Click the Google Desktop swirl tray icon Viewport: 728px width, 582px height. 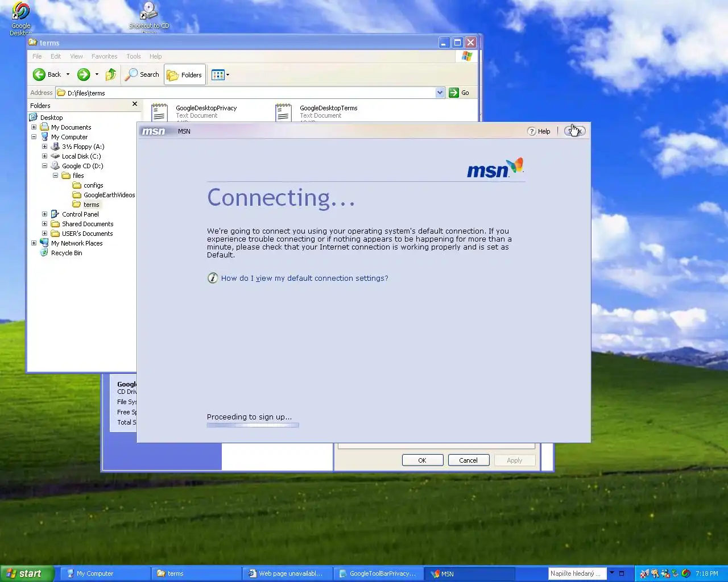click(x=686, y=573)
